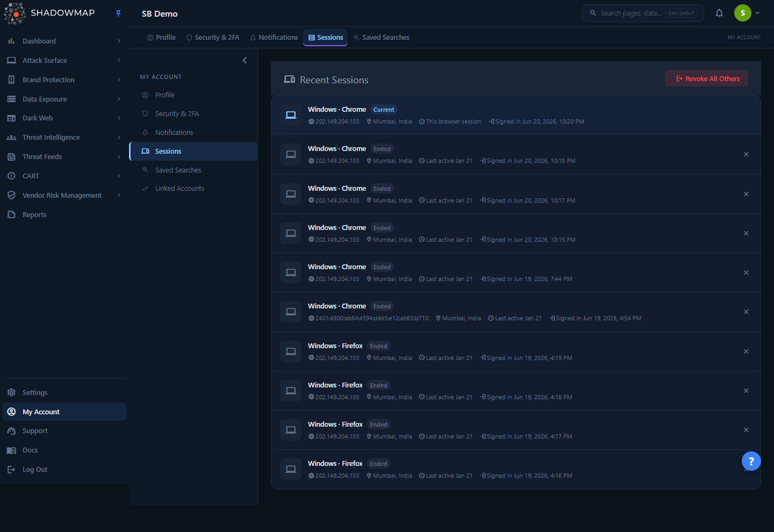Viewport: 774px width, 532px height.
Task: Collapse the My Account side panel
Action: tap(245, 60)
